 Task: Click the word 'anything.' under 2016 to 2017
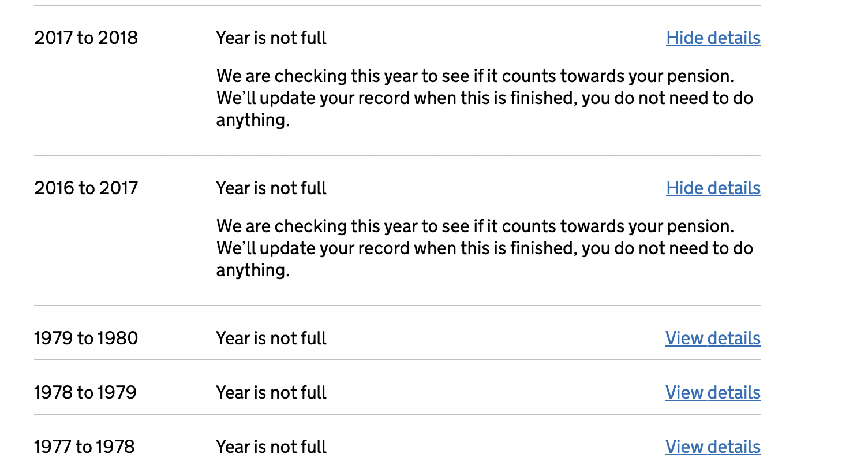(253, 271)
